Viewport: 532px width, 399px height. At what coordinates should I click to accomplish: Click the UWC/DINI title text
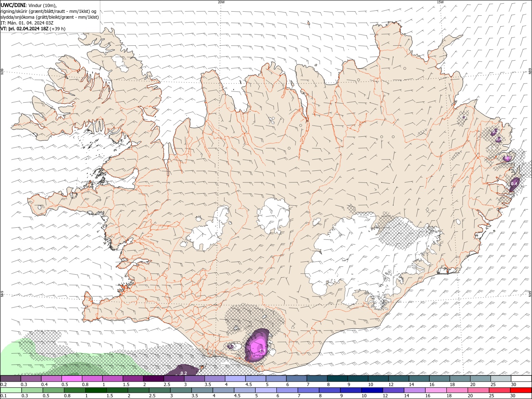point(13,5)
